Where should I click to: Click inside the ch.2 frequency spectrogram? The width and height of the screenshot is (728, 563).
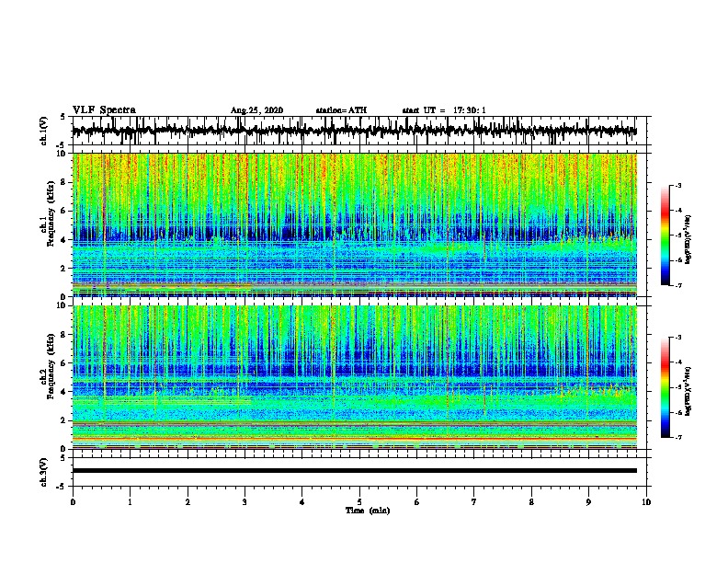click(x=354, y=377)
